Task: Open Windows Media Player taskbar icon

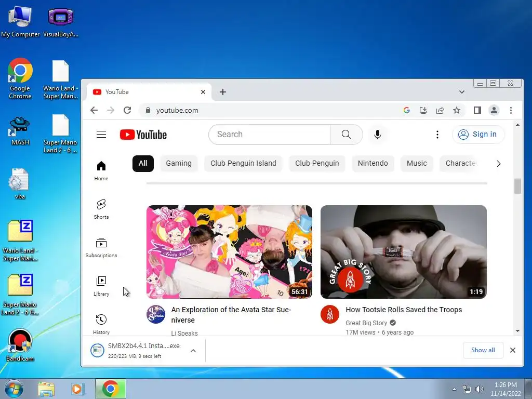Action: pos(77,389)
